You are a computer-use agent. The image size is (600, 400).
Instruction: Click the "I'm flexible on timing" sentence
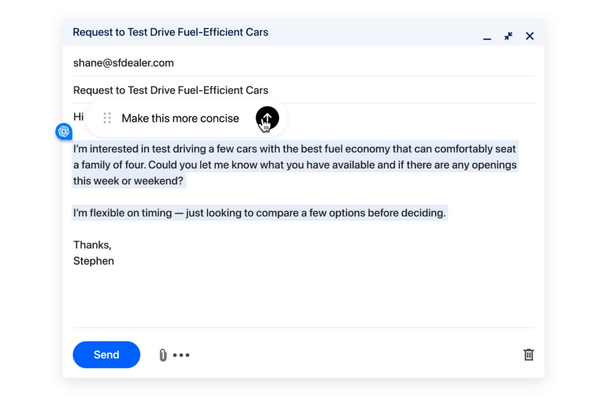click(x=259, y=213)
